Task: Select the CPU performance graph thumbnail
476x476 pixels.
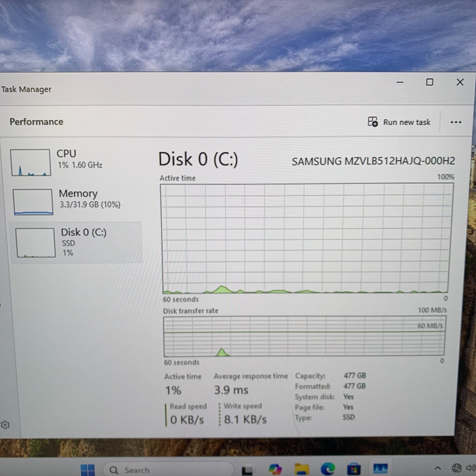Action: click(x=30, y=162)
